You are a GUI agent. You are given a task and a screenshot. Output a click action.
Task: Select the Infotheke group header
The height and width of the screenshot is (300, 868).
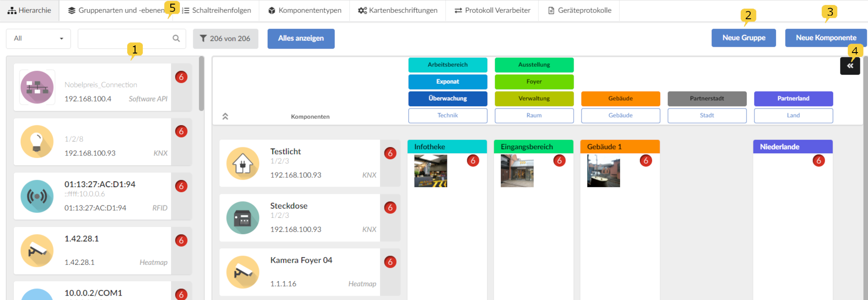[x=447, y=147]
